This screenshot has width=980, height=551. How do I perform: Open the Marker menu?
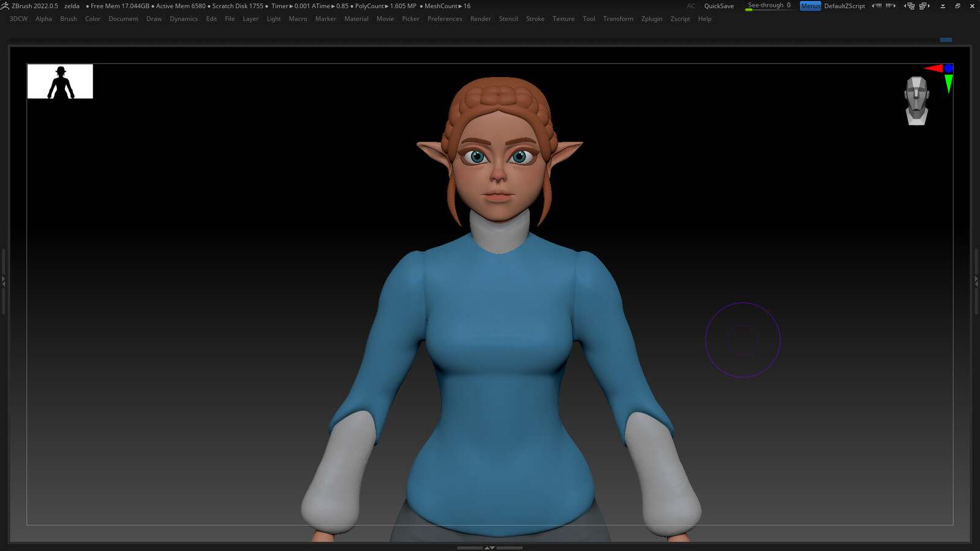click(325, 19)
